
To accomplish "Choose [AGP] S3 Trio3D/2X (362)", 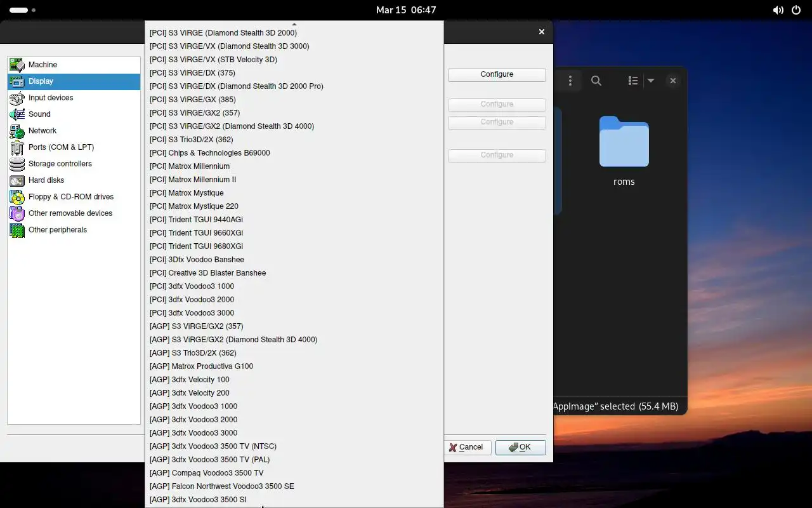I will (x=294, y=353).
